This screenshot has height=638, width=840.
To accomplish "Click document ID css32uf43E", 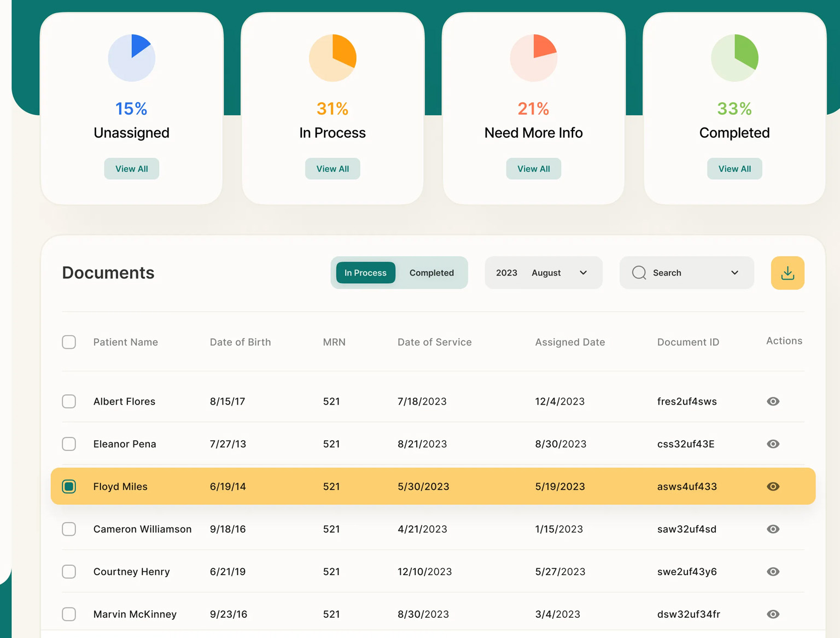I will click(686, 444).
